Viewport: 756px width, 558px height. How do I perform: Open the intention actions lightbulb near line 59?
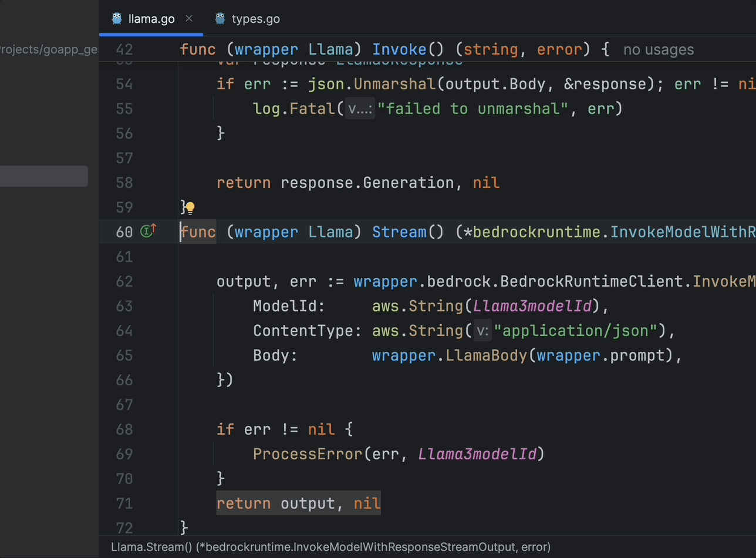coord(191,207)
